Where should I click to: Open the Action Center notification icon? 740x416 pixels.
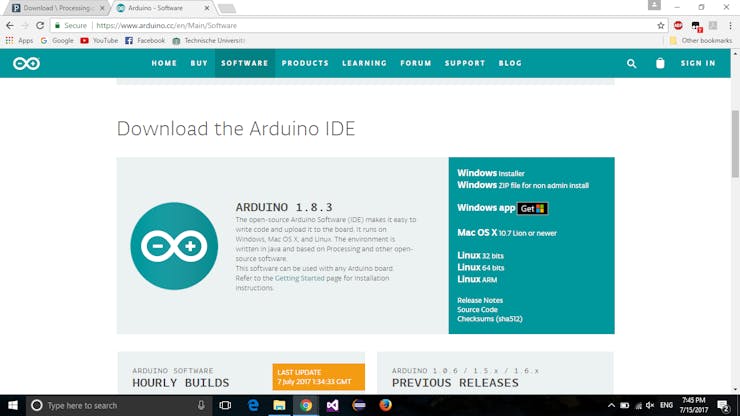pyautogui.click(x=723, y=405)
